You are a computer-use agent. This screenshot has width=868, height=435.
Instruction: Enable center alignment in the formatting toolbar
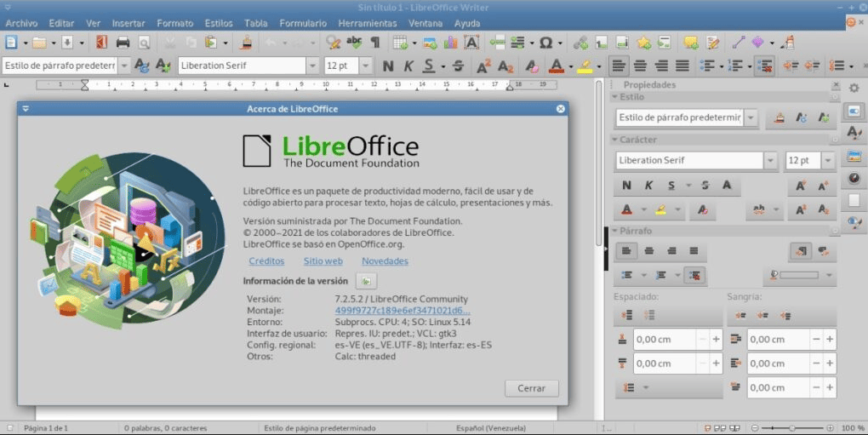point(640,66)
